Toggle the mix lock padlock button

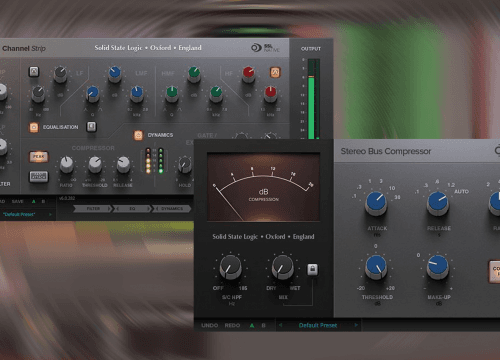(x=312, y=269)
